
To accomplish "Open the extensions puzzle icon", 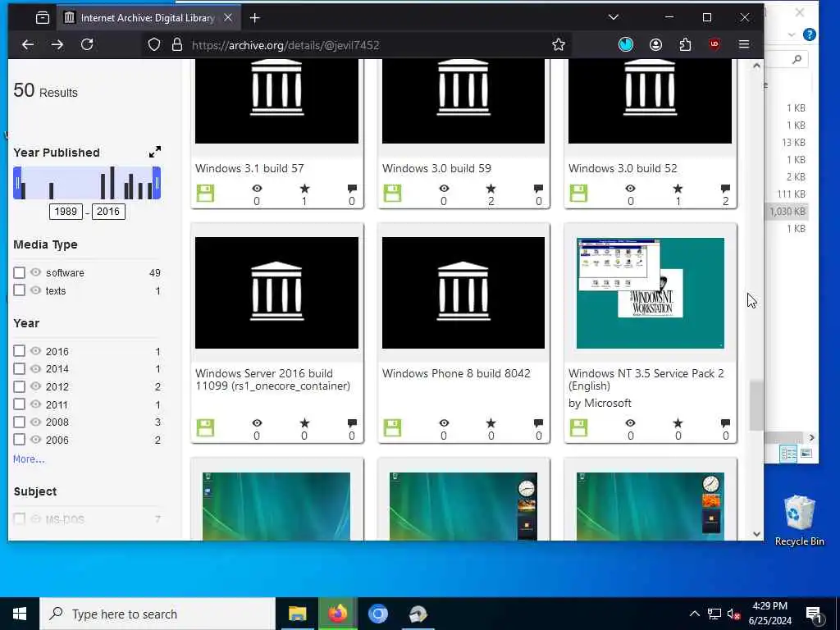I will click(x=685, y=45).
